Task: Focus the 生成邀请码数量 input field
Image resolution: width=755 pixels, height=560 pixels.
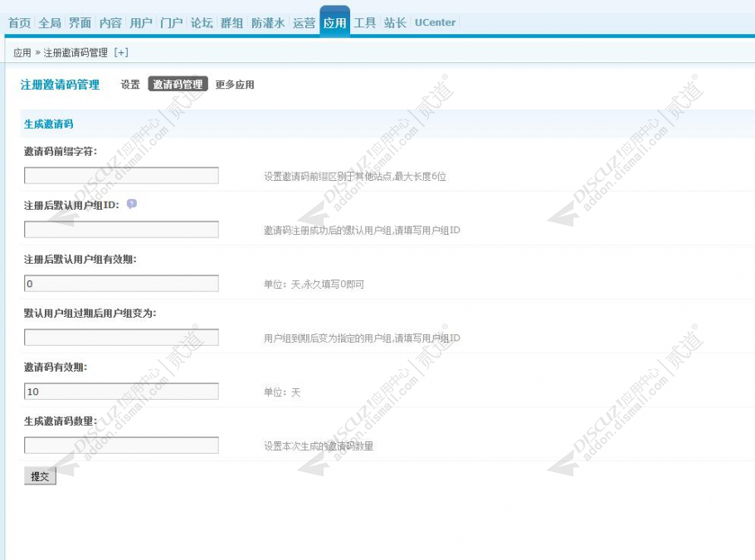Action: (121, 445)
